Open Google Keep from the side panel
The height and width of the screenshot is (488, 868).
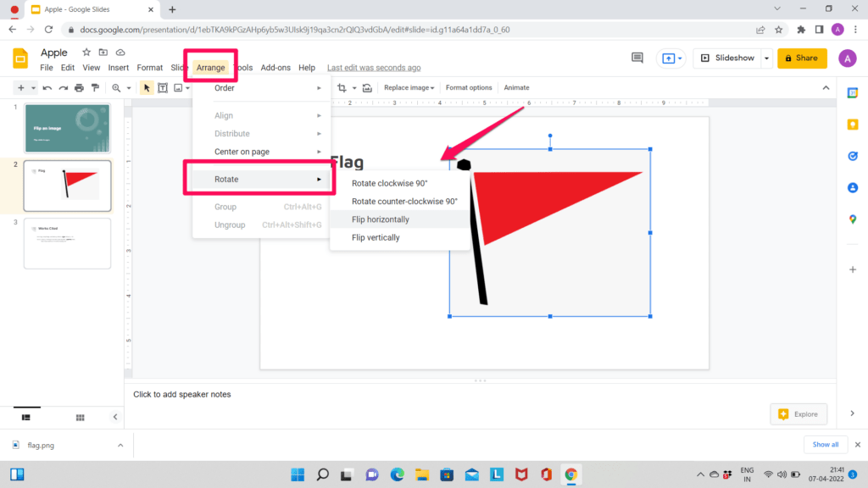[x=853, y=125]
